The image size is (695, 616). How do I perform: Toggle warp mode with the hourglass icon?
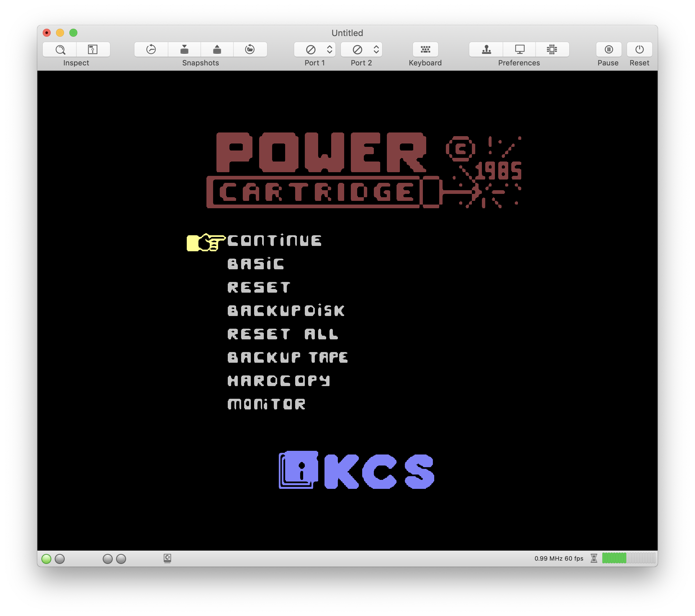pos(594,558)
